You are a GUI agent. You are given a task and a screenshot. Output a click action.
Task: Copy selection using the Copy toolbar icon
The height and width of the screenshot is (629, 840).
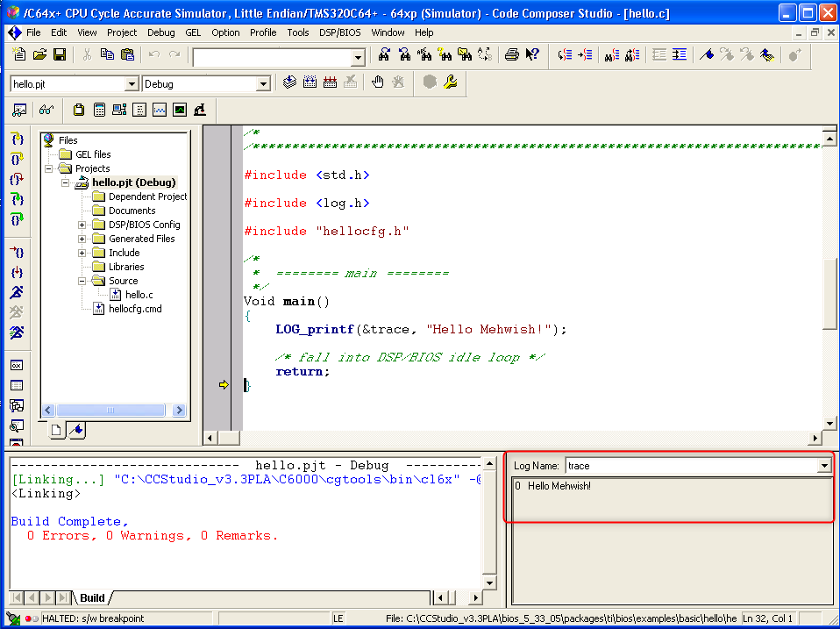(107, 54)
